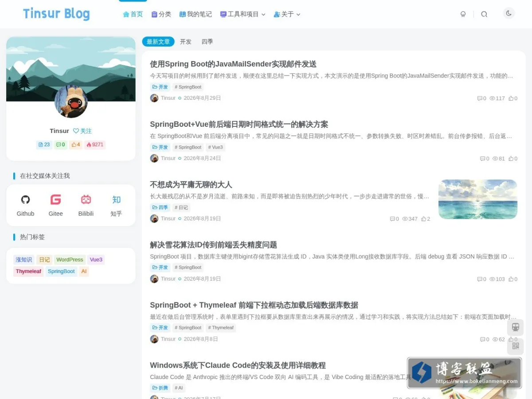Click 折腾 category on Claude Code article

point(160,388)
